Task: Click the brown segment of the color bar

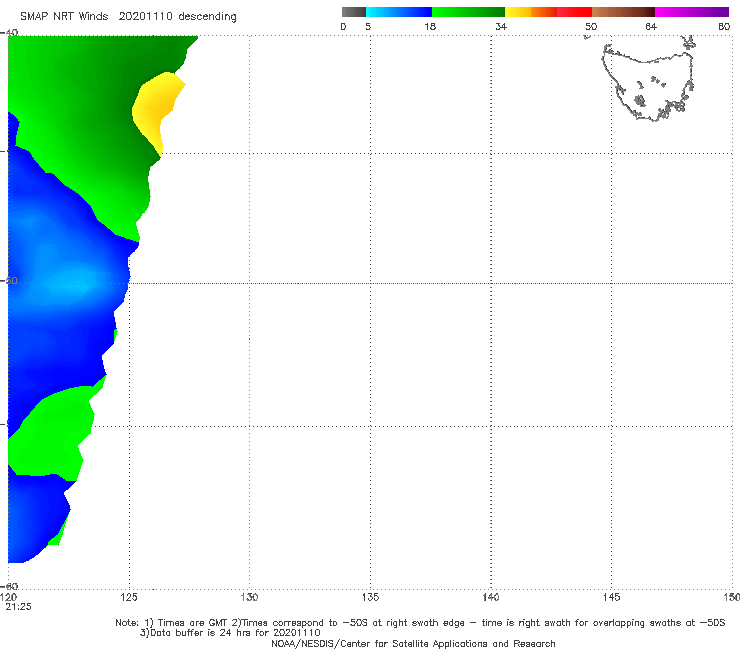Action: (x=623, y=12)
